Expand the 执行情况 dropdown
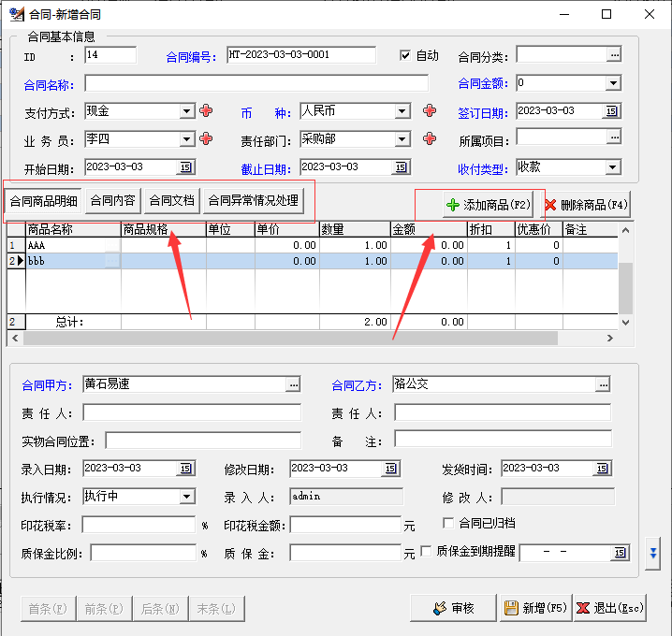672x636 pixels. pyautogui.click(x=187, y=497)
